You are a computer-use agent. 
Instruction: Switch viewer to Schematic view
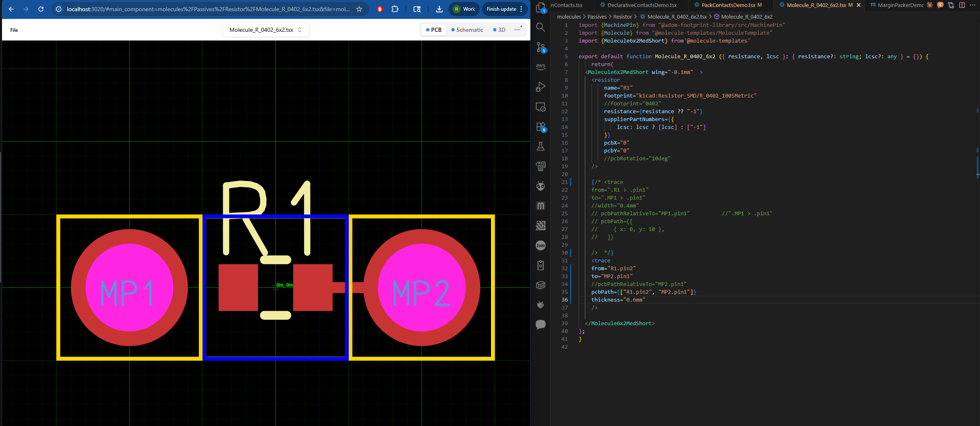pos(467,30)
